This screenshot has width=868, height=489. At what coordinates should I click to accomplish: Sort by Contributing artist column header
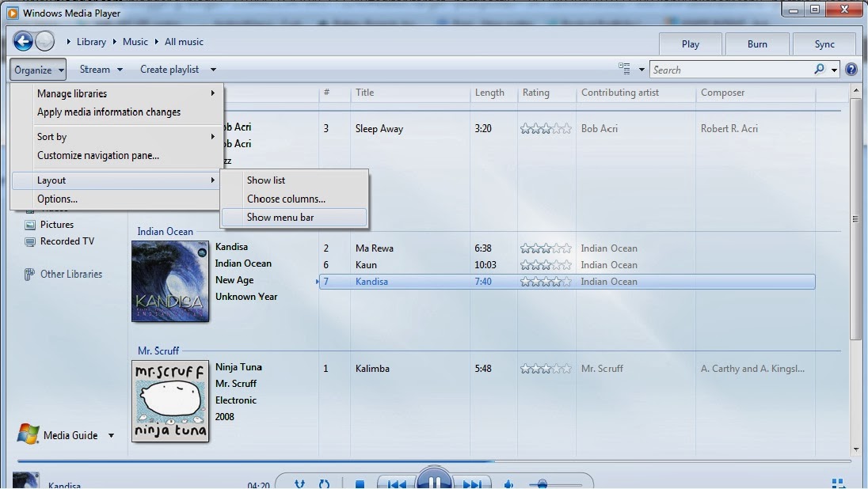point(636,93)
